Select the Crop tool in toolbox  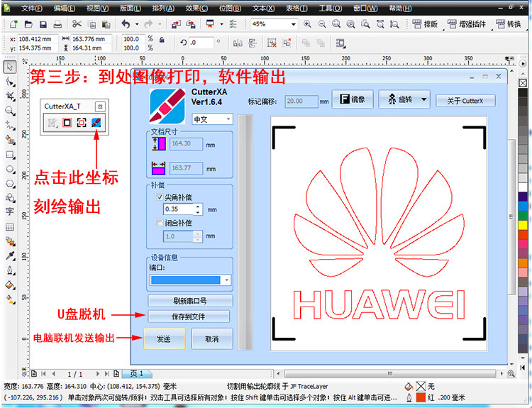[x=10, y=97]
